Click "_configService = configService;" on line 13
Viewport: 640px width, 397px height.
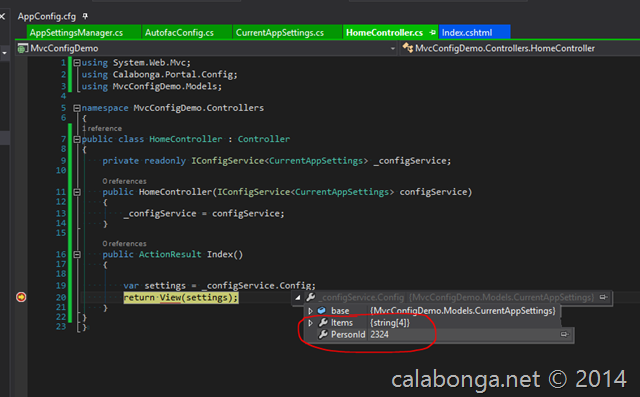pyautogui.click(x=204, y=213)
